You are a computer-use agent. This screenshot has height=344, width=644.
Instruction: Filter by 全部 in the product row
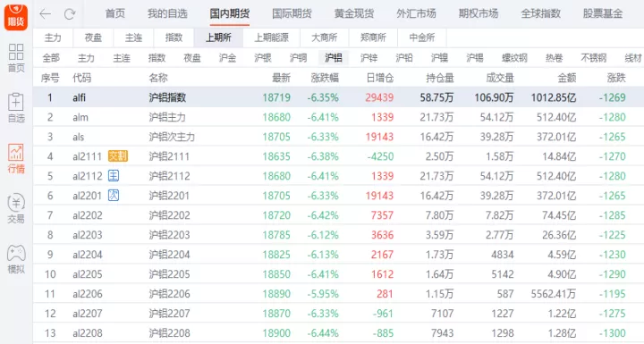[51, 58]
